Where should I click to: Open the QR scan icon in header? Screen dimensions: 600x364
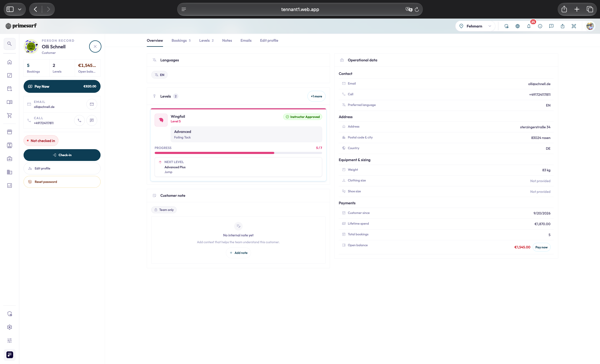pos(574,26)
